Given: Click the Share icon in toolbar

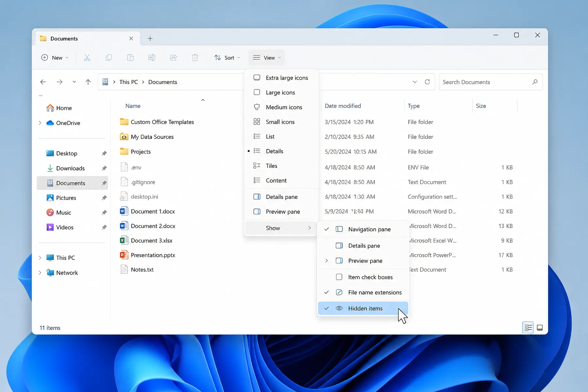Looking at the screenshot, I should pos(173,58).
